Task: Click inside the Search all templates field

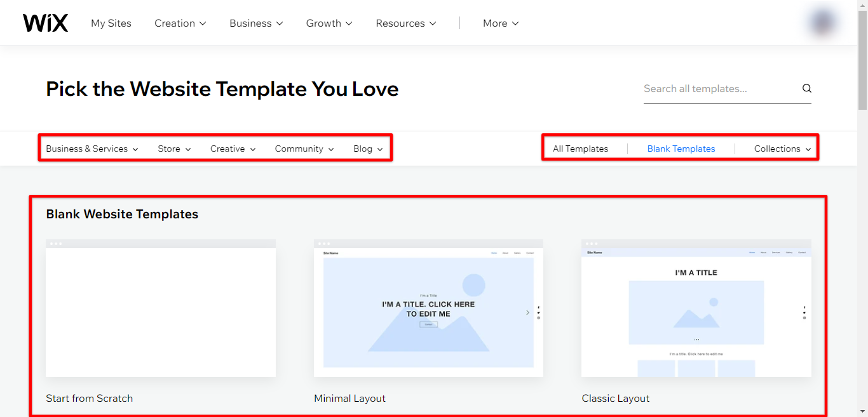Action: [712, 88]
